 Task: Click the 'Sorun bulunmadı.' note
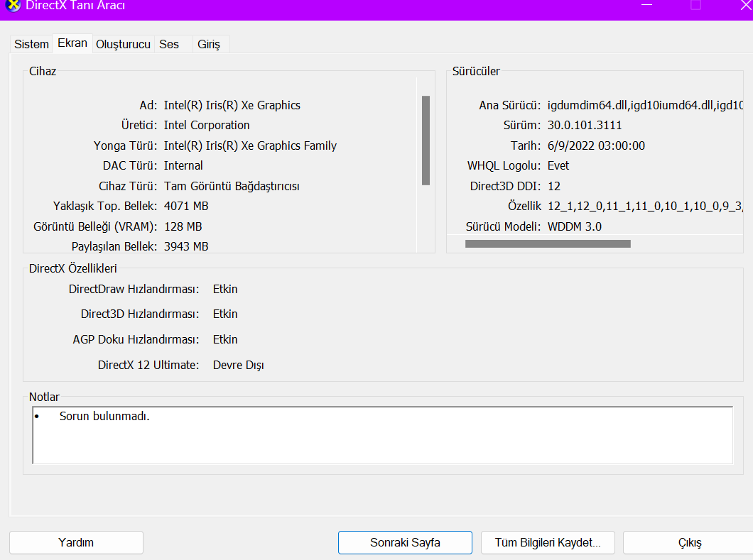click(104, 416)
